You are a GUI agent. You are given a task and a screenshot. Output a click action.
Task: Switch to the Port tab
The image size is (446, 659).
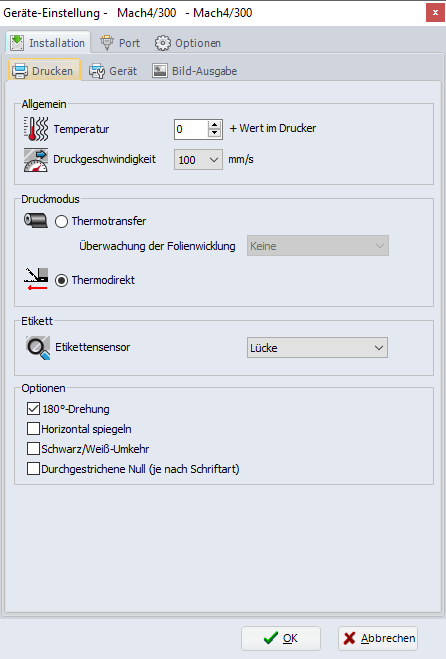[120, 43]
